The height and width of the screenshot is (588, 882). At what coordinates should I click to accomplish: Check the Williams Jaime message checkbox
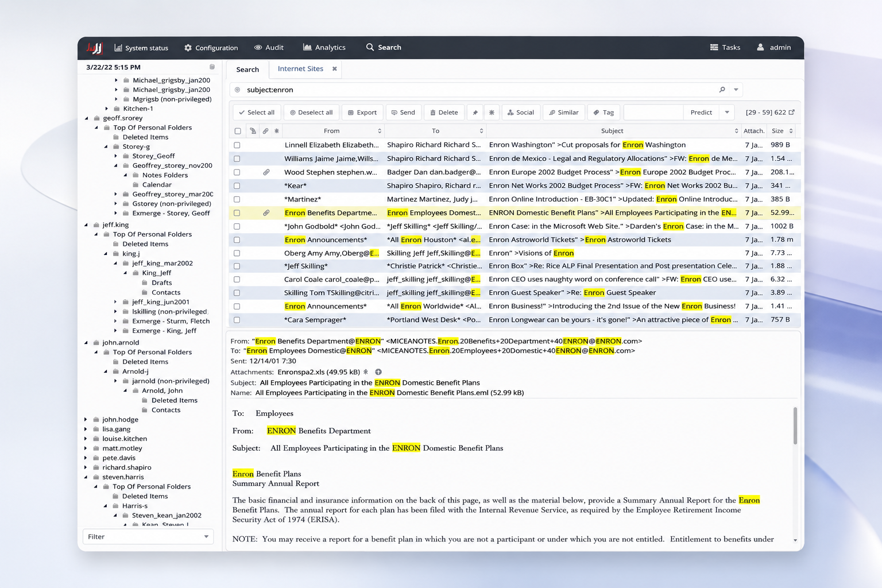tap(237, 158)
